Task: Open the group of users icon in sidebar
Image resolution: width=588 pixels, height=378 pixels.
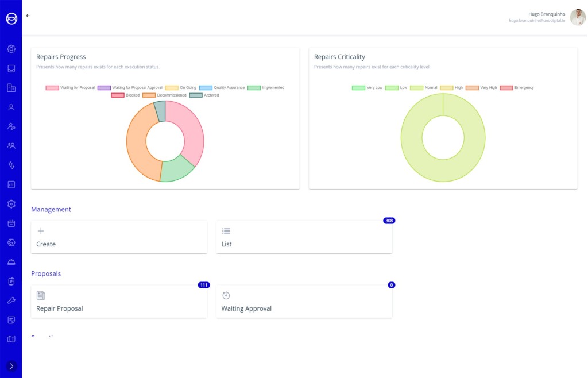Action: [x=11, y=146]
